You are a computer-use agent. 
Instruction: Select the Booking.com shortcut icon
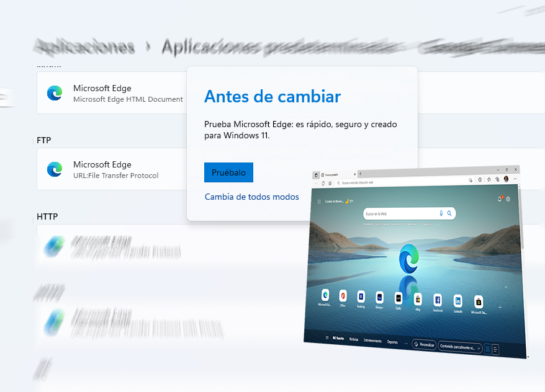361,297
